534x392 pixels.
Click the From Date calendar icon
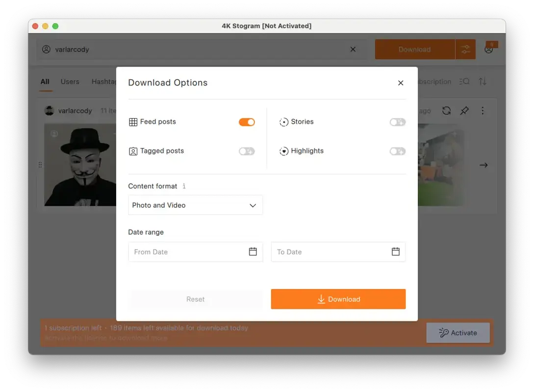click(x=253, y=252)
